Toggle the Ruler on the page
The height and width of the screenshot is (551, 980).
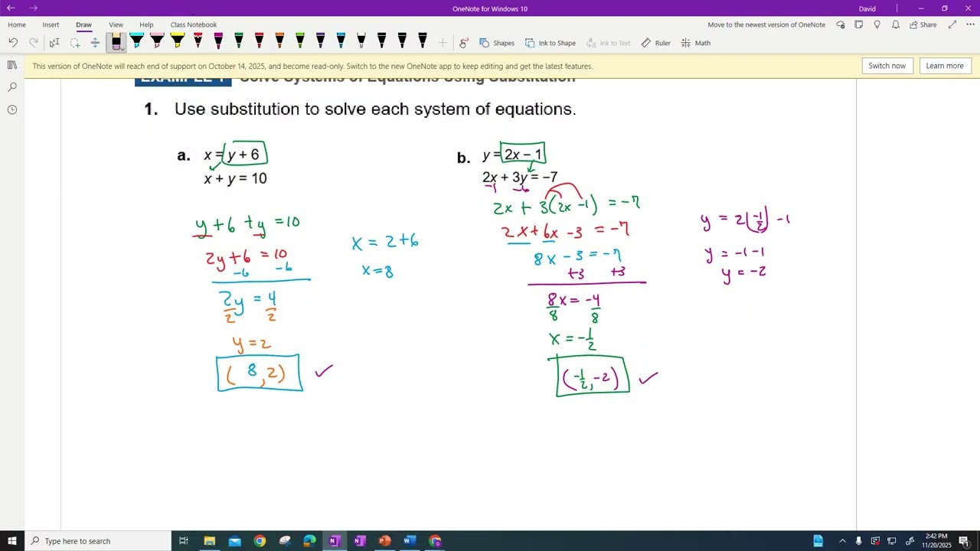coord(655,43)
